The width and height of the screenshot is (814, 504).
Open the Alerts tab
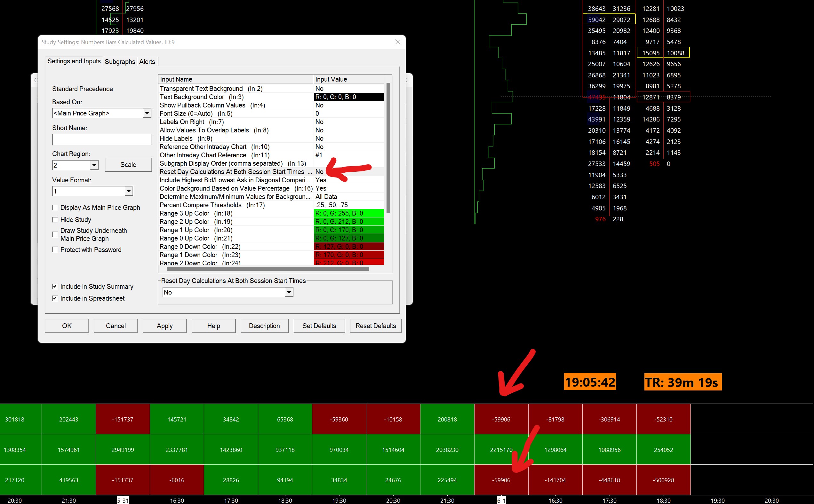[147, 62]
